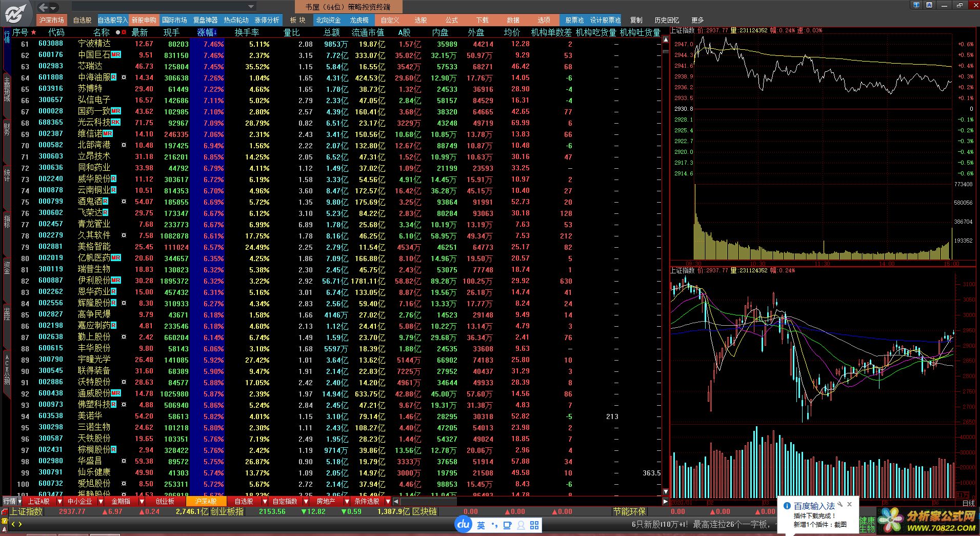Click 自选股导入 in the top menu
The width and height of the screenshot is (980, 536).
tap(112, 20)
